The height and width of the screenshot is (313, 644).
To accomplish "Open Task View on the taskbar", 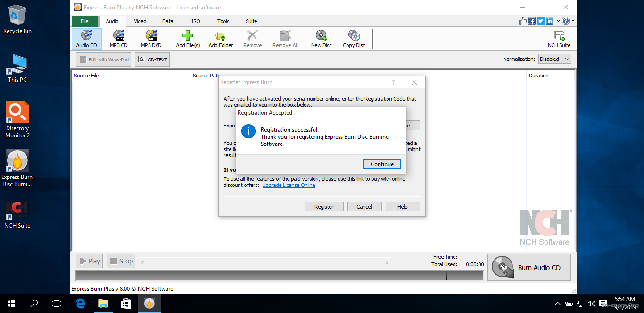I will [x=57, y=304].
